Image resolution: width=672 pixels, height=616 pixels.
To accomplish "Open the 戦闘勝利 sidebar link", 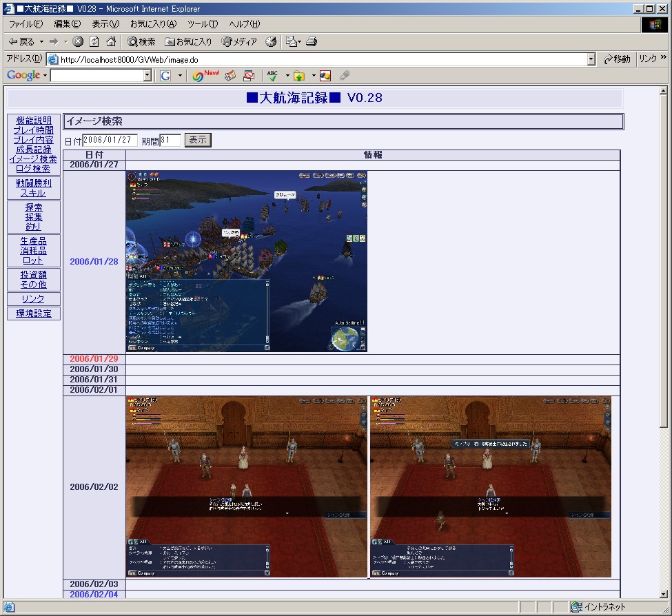I will (x=34, y=183).
